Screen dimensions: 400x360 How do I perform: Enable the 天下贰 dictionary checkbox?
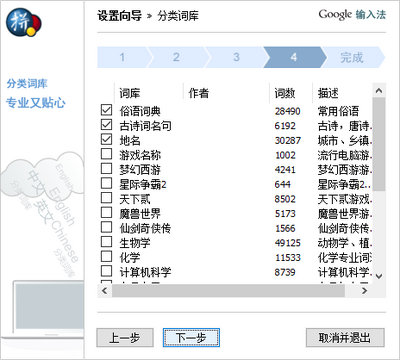(x=106, y=198)
